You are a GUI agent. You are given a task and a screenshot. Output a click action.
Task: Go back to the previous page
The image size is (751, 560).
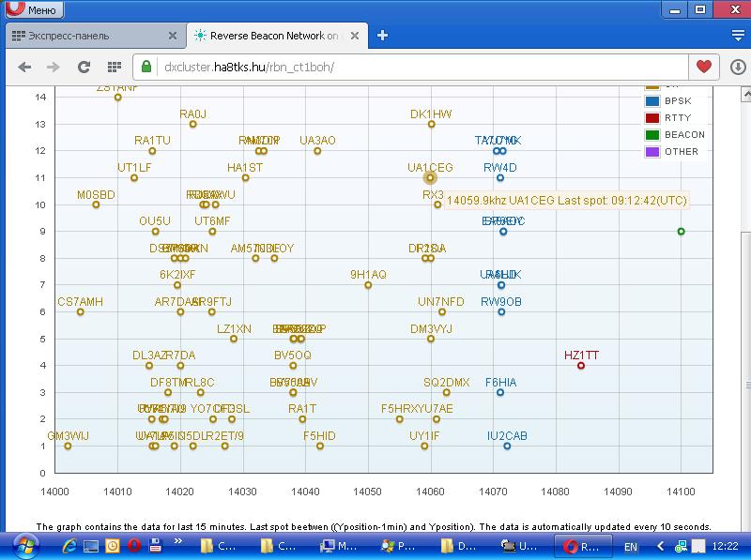(x=24, y=67)
